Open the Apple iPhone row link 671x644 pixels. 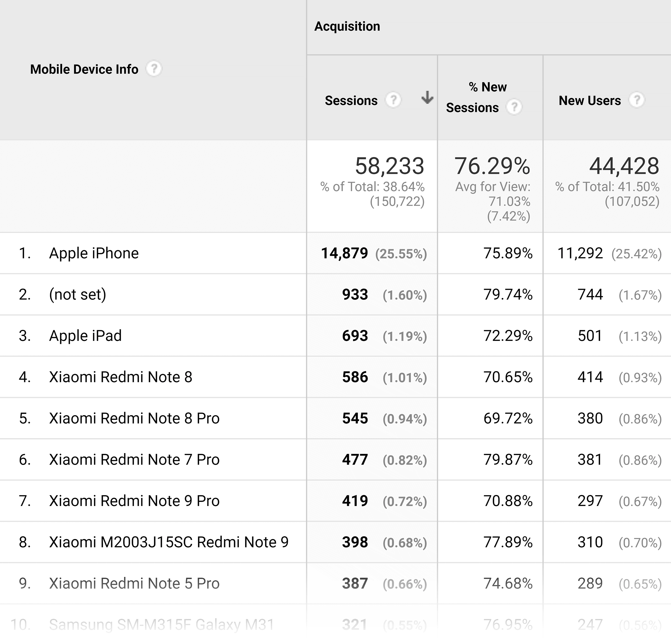tap(94, 253)
